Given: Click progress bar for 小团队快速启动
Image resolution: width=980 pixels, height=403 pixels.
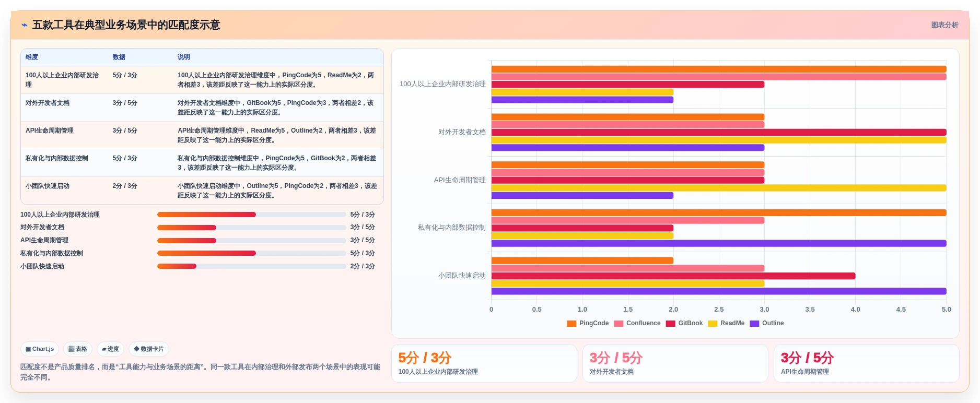Looking at the screenshot, I should [x=251, y=266].
